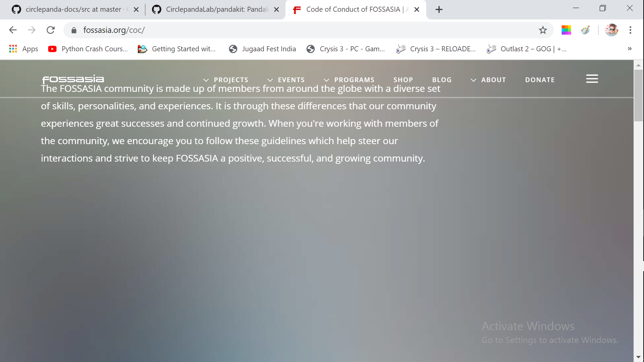
Task: Open the SHOP link
Action: coord(403,80)
